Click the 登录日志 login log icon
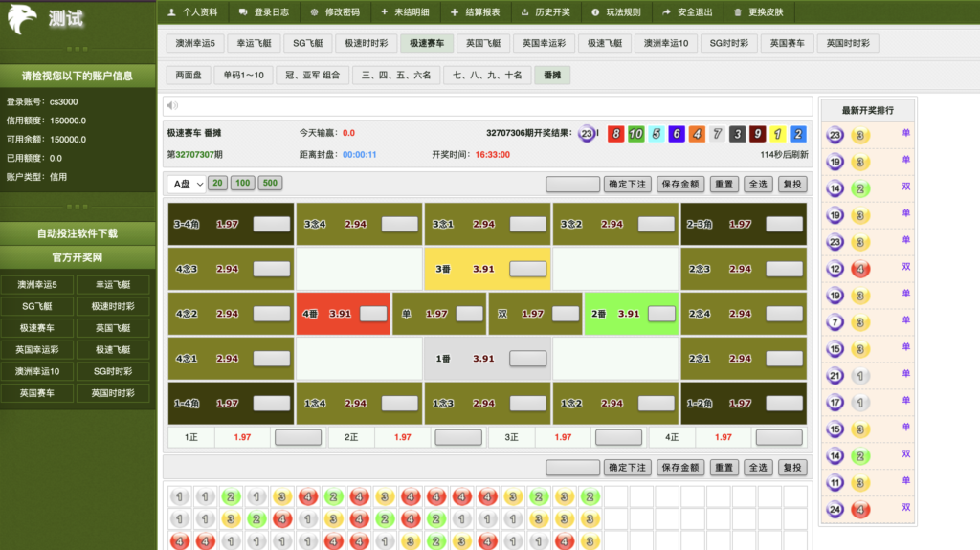The width and height of the screenshot is (980, 550). pyautogui.click(x=244, y=12)
